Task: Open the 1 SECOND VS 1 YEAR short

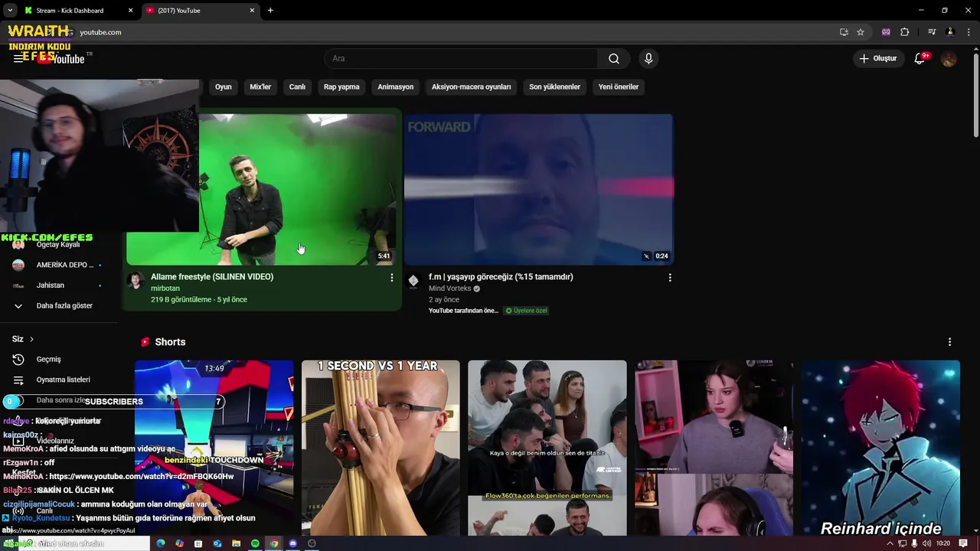Action: pos(381,448)
